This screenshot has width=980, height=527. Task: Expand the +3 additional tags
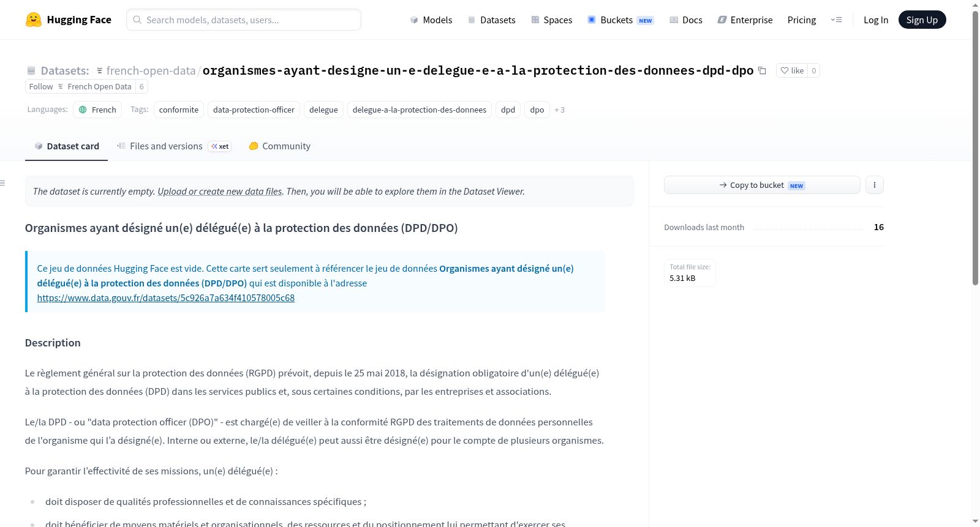[x=559, y=110]
